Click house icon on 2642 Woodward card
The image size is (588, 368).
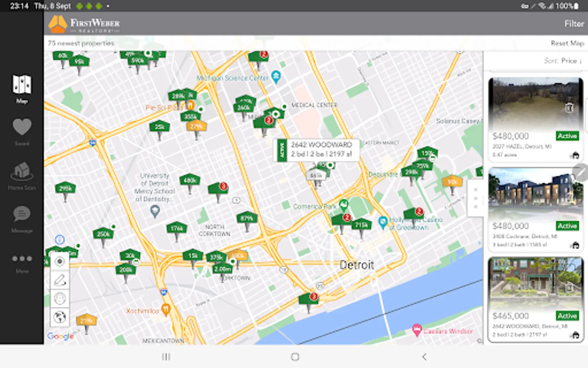pyautogui.click(x=575, y=335)
